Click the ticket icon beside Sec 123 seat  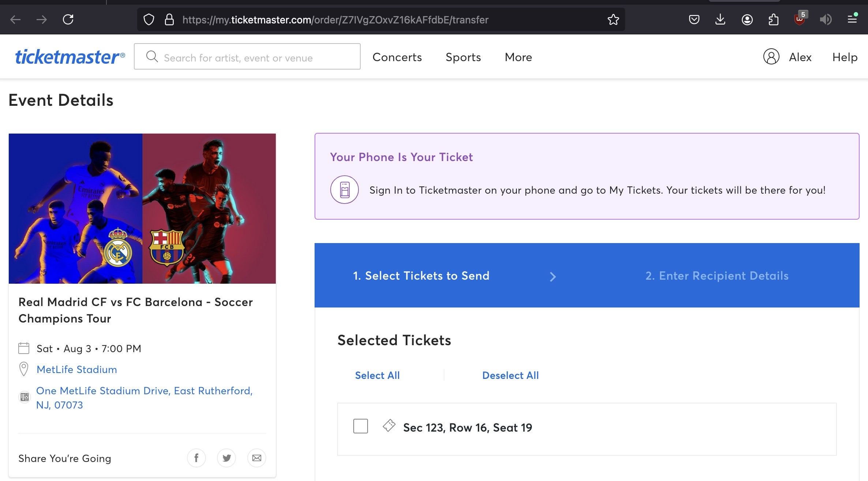(x=389, y=425)
